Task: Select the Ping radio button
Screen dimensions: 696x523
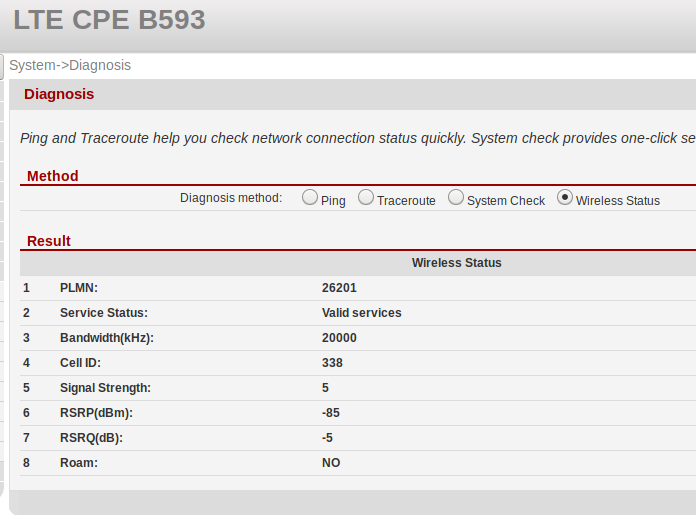Action: point(310,198)
